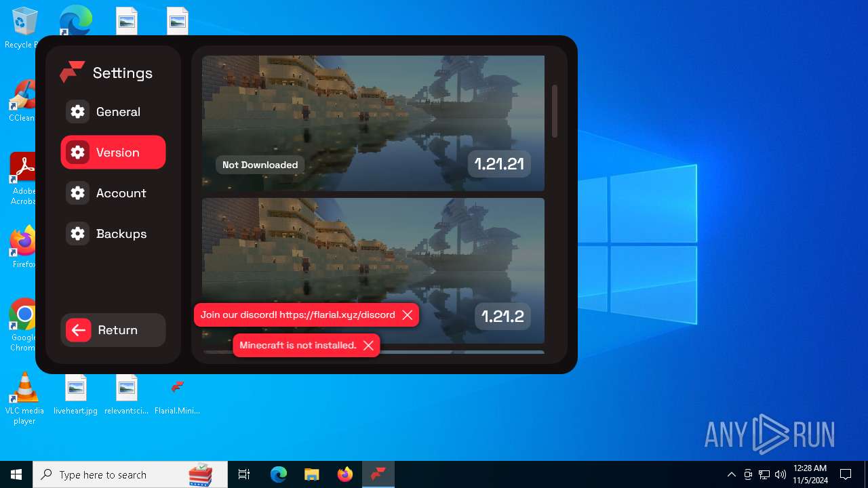Select the Flarial.Mini... desktop shortcut

pyautogui.click(x=177, y=396)
